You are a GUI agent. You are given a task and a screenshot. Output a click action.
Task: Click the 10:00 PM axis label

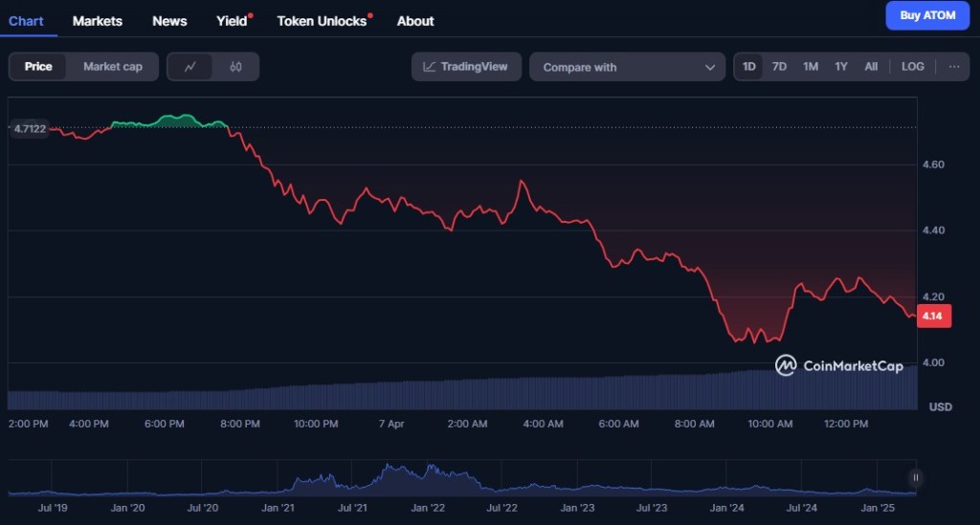(316, 424)
